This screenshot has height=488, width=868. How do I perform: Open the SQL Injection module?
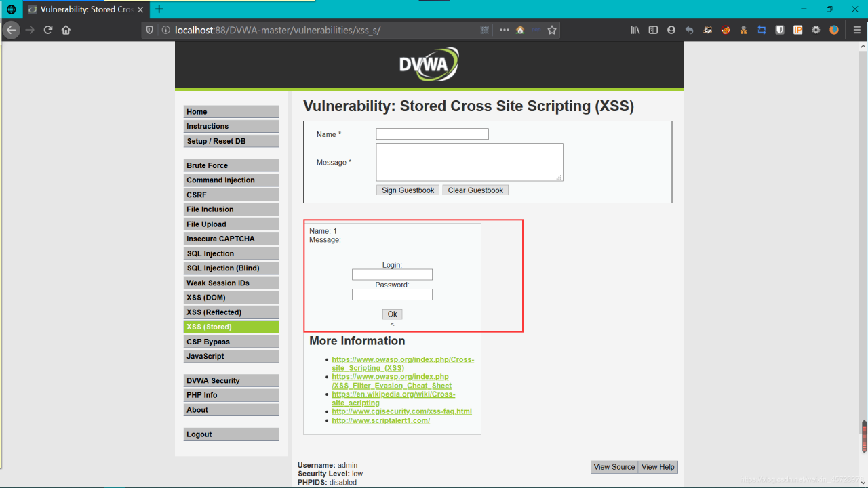coord(231,253)
